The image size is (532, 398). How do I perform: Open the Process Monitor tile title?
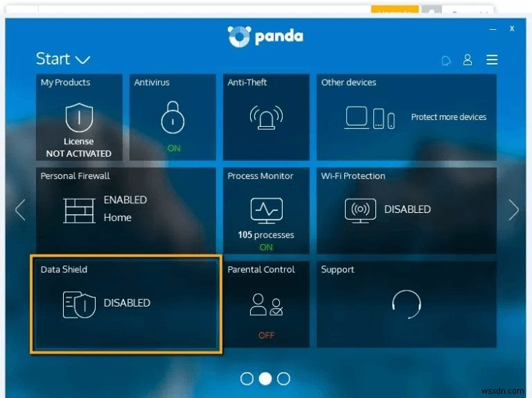tap(260, 176)
